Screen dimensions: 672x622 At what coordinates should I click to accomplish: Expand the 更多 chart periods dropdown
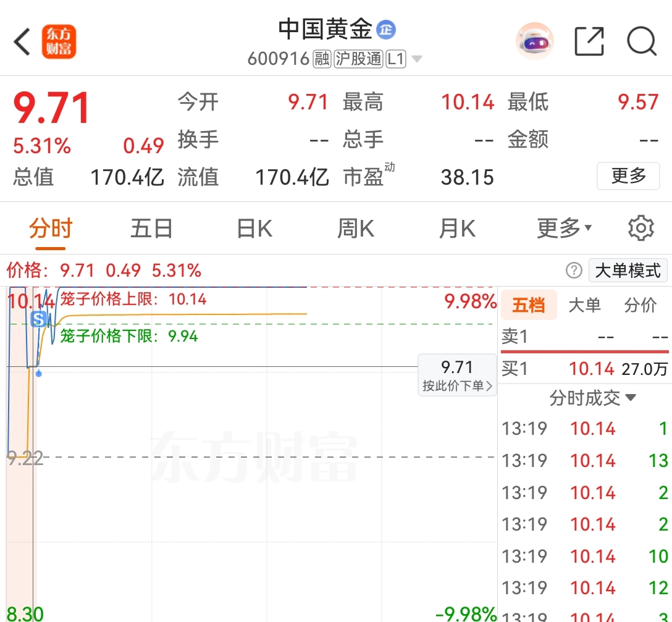(564, 228)
